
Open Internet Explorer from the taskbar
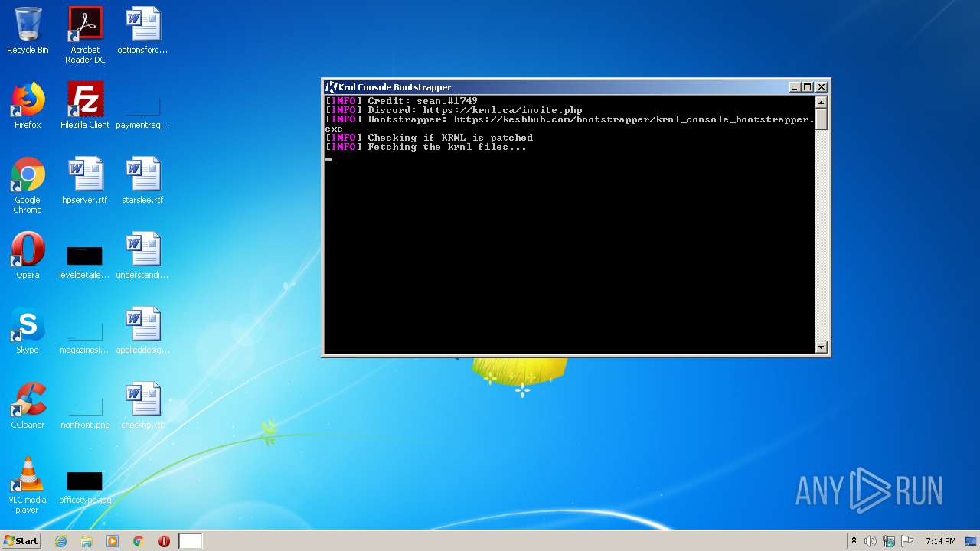pyautogui.click(x=61, y=541)
